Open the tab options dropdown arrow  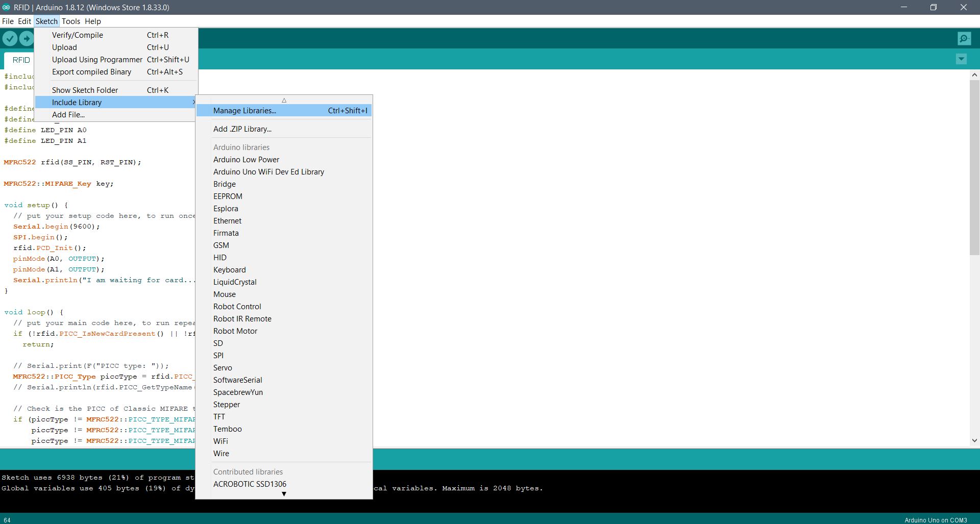pos(961,59)
